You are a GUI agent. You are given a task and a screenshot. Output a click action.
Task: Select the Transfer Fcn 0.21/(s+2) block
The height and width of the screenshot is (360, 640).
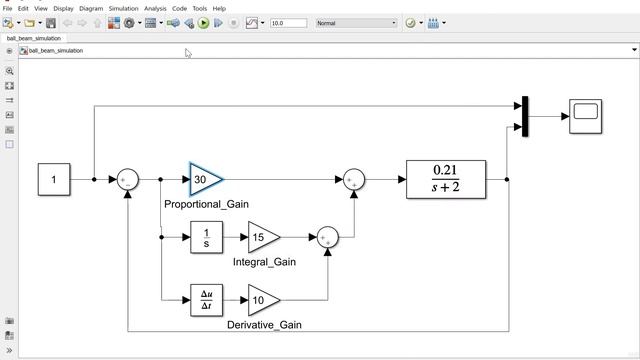coord(446,180)
